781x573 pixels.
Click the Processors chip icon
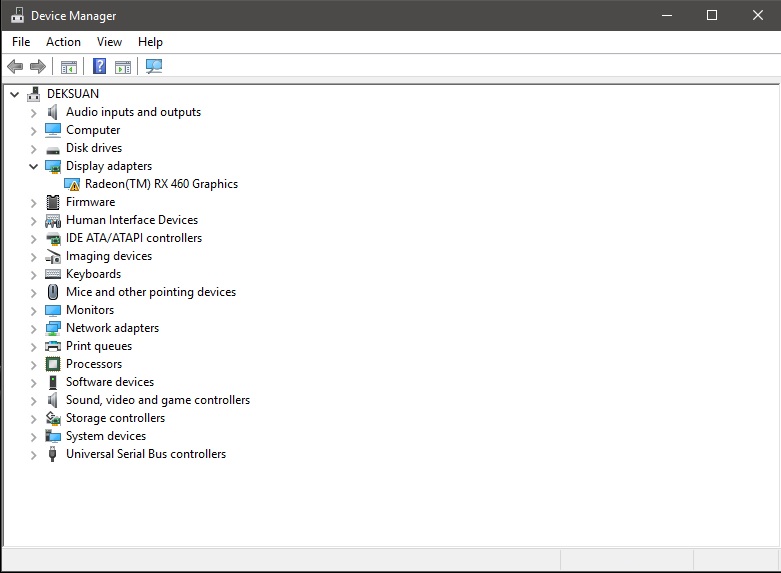[x=53, y=364]
